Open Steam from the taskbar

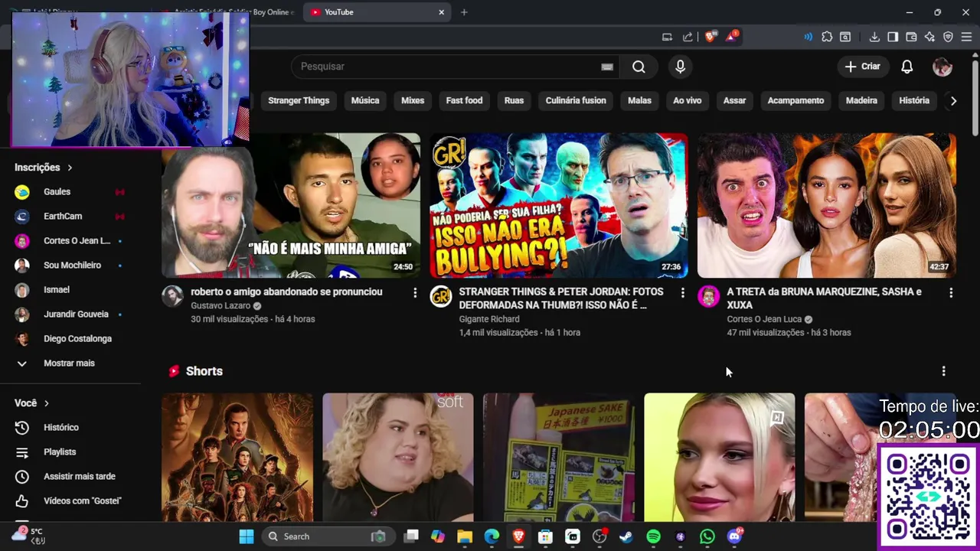[626, 536]
